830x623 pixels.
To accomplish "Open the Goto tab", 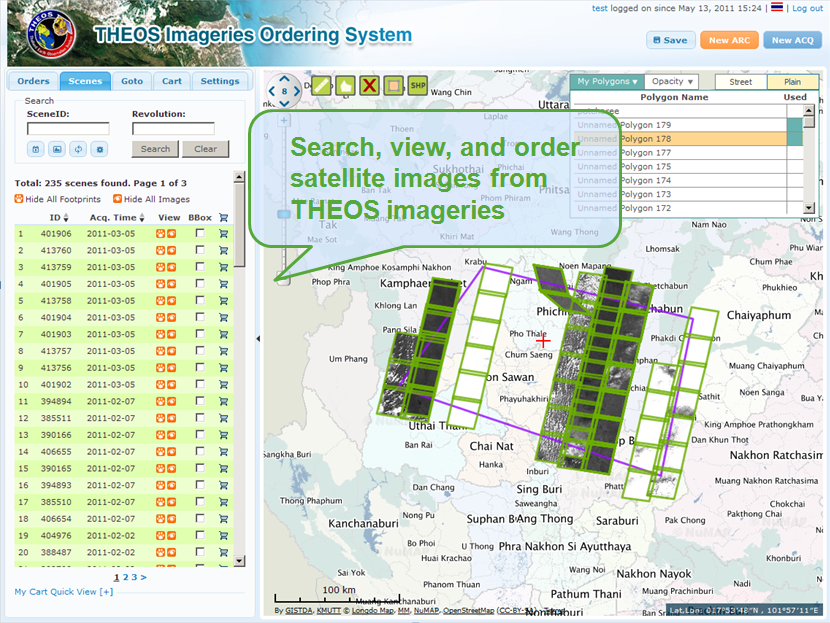I will pos(132,81).
